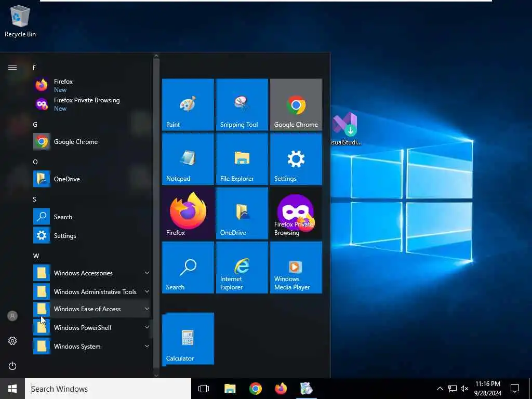Show hidden system tray icons
This screenshot has height=399, width=532.
pos(440,389)
